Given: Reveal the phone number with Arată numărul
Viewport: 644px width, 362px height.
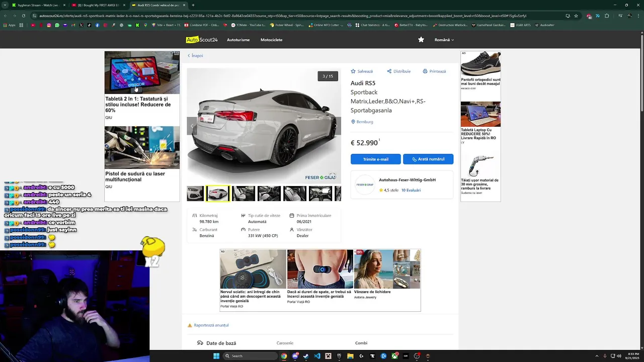Looking at the screenshot, I should tap(428, 159).
